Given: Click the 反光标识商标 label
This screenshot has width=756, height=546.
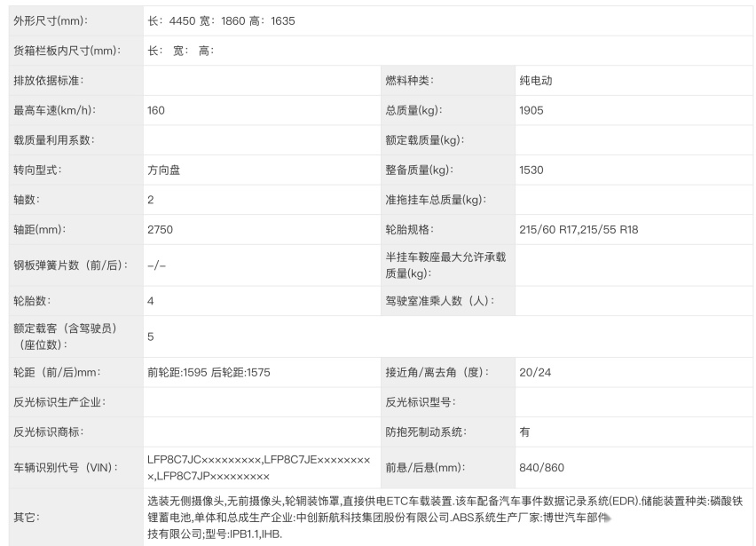Looking at the screenshot, I should point(48,432).
